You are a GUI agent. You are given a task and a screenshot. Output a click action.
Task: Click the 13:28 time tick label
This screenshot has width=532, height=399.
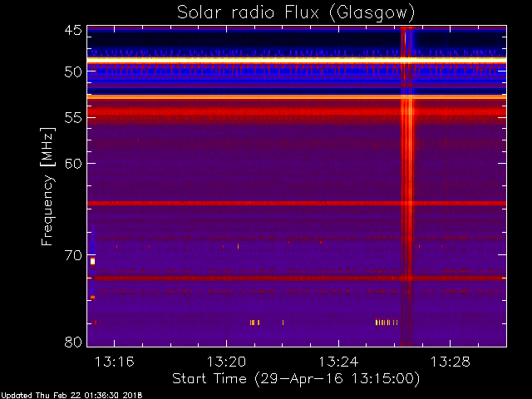click(x=451, y=362)
